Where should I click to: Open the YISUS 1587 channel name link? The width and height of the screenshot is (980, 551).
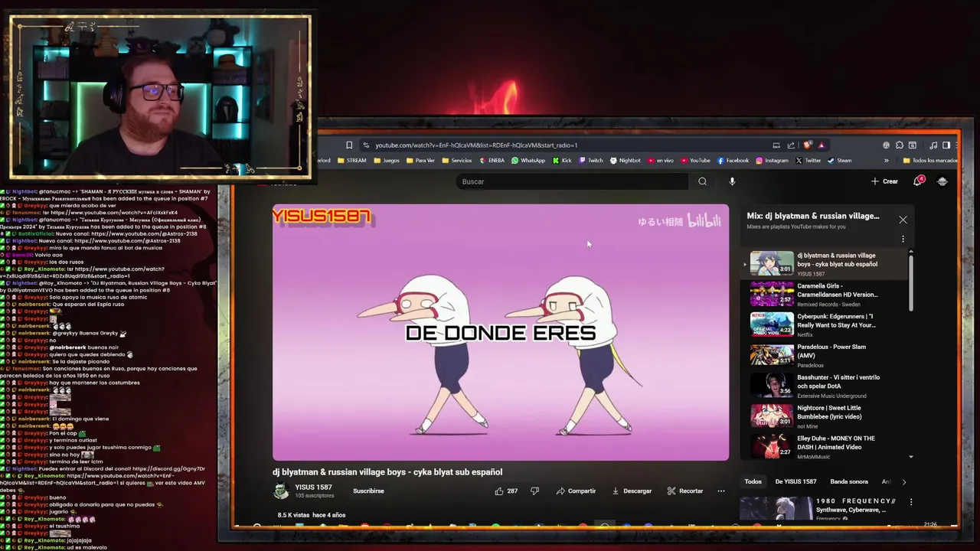coord(313,487)
